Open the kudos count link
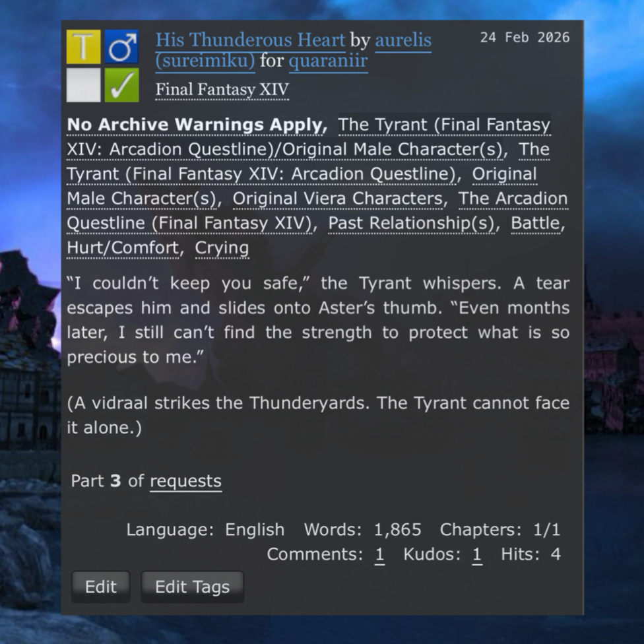The width and height of the screenshot is (644, 644). (477, 554)
